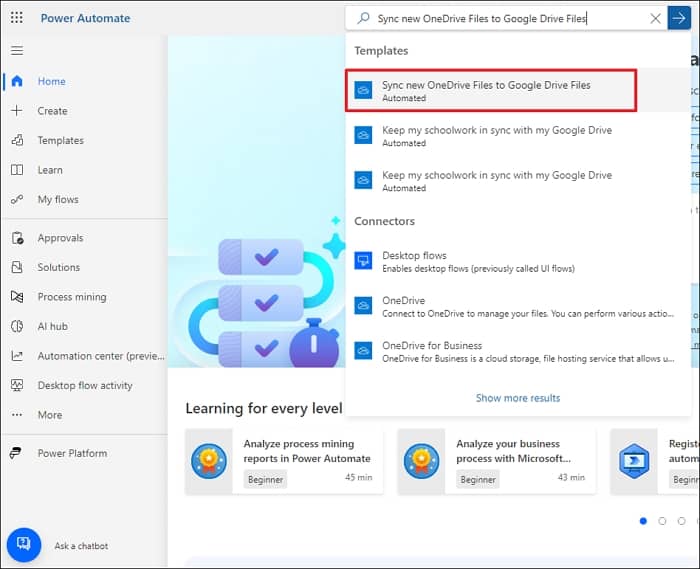
Task: Open Power Platform in the sidebar
Action: [85, 453]
